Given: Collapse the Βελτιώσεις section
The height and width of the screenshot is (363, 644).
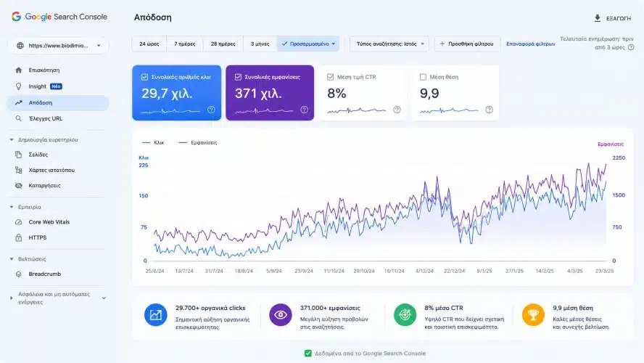Looking at the screenshot, I should [12, 259].
